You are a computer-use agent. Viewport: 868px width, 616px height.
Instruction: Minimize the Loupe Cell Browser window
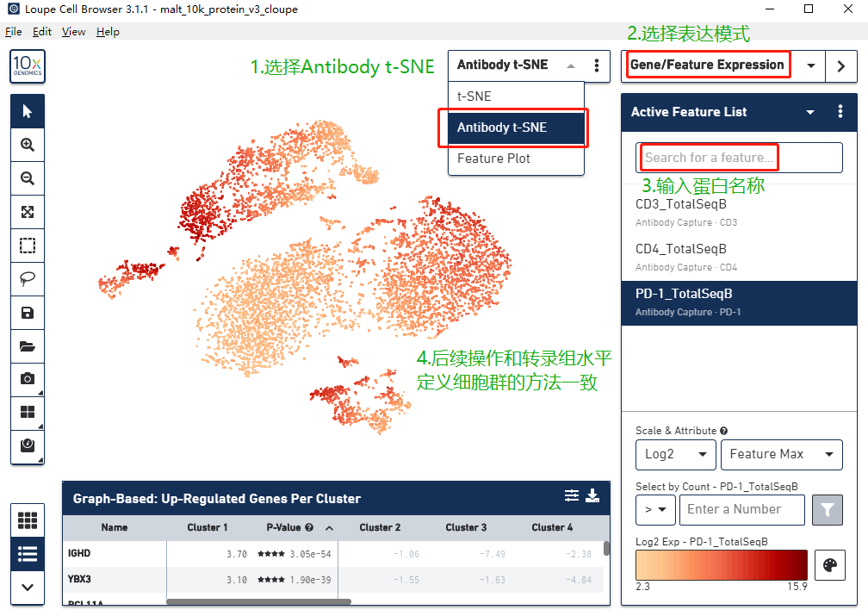click(770, 9)
